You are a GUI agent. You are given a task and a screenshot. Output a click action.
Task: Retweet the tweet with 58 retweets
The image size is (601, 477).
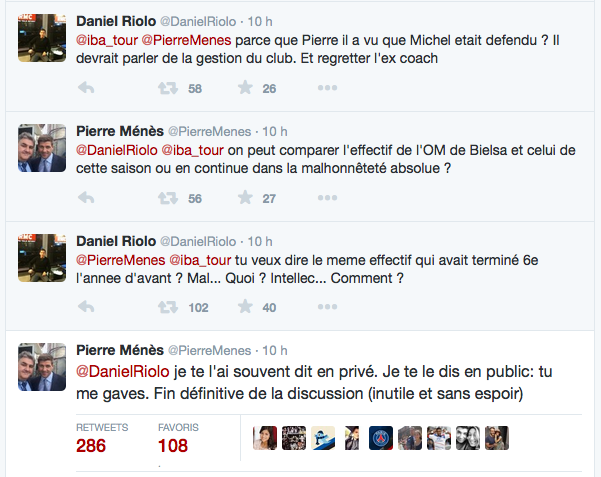point(168,88)
